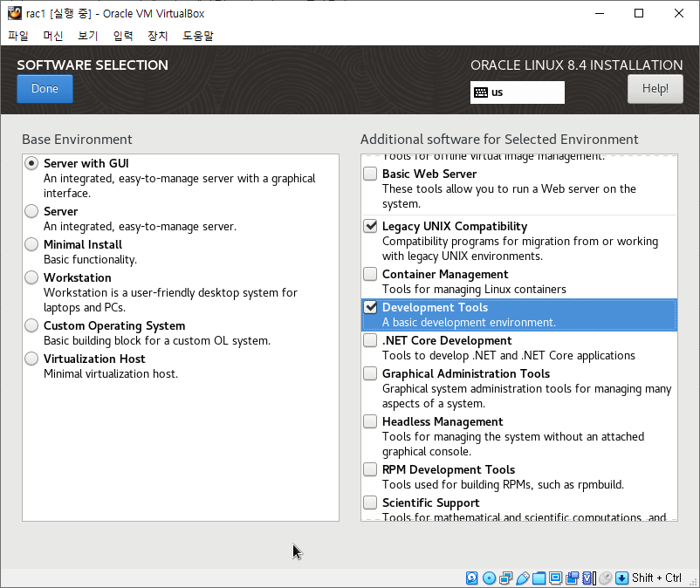Open the optical drive status icon
This screenshot has height=588, width=700.
coord(490,578)
